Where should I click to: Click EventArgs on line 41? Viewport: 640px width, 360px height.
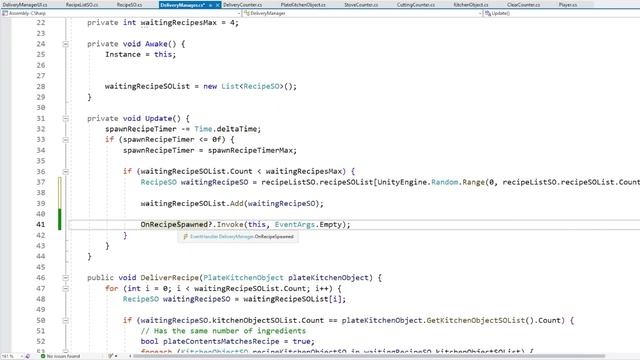click(295, 224)
